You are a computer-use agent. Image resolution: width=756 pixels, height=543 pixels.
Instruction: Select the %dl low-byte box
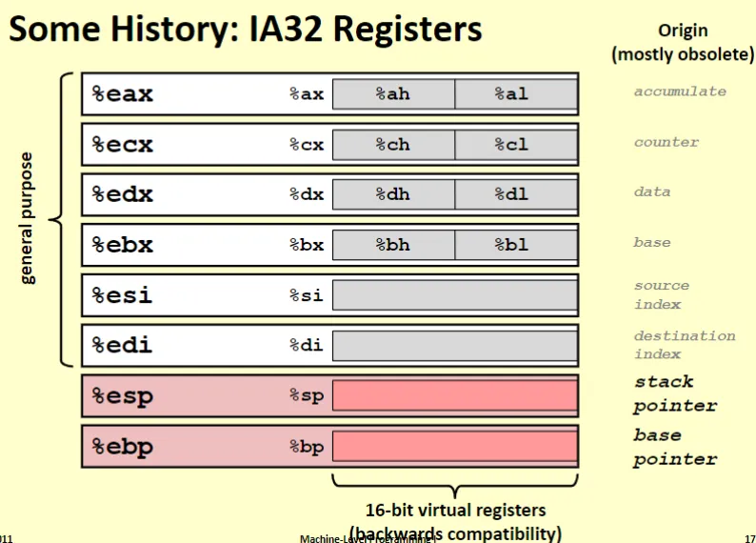[x=515, y=194]
